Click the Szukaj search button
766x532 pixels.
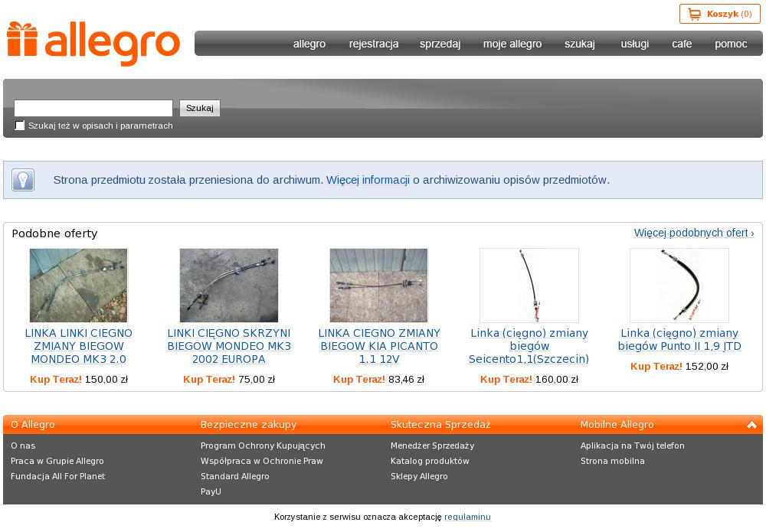200,108
